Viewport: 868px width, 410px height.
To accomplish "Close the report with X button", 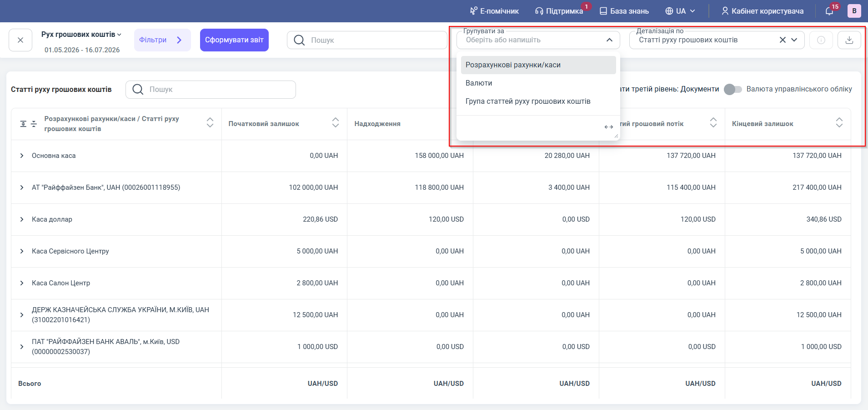I will 20,40.
